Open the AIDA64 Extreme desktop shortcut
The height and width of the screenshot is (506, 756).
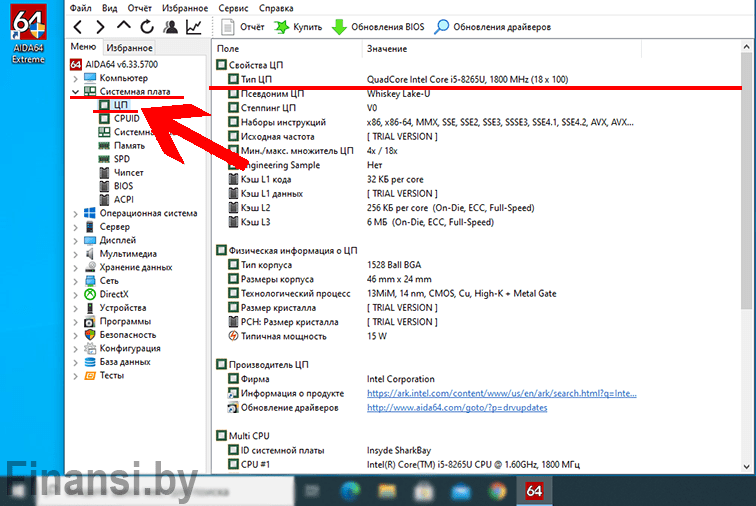28,34
